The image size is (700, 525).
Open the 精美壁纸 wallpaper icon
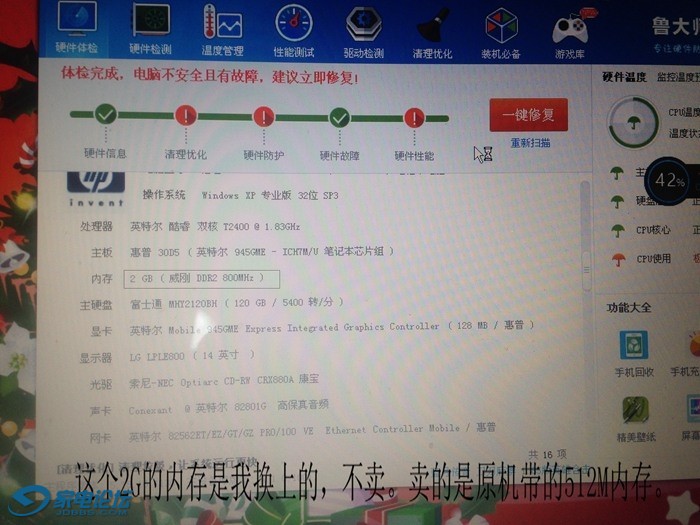(636, 410)
